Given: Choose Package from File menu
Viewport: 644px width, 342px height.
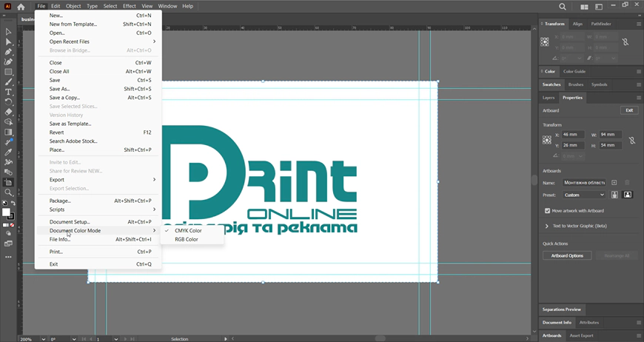Looking at the screenshot, I should click(x=98, y=201).
